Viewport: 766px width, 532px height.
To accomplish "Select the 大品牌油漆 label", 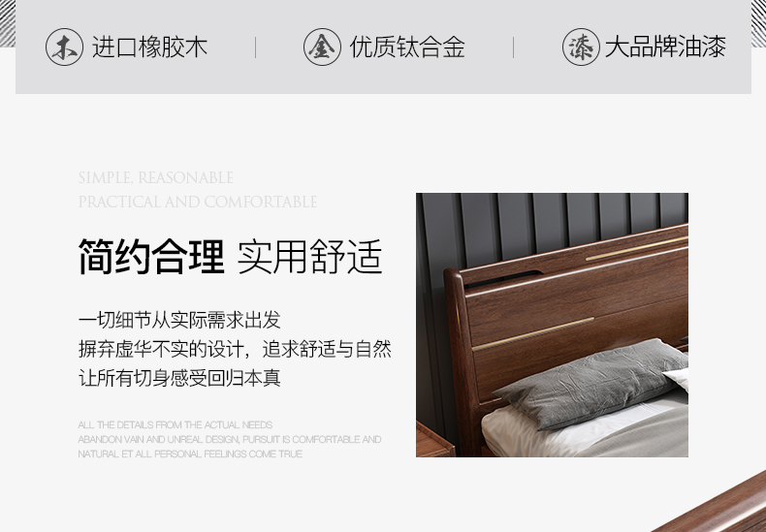I will coord(665,47).
